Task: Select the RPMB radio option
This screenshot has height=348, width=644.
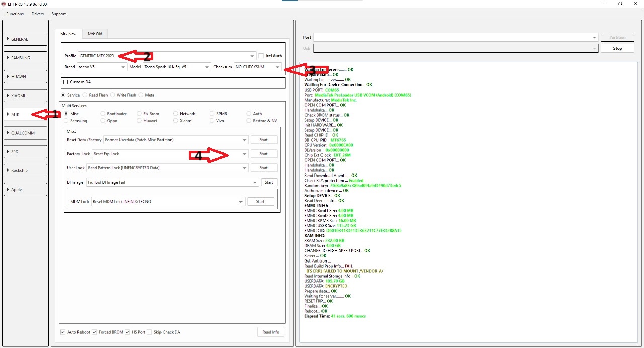Action: pyautogui.click(x=212, y=114)
